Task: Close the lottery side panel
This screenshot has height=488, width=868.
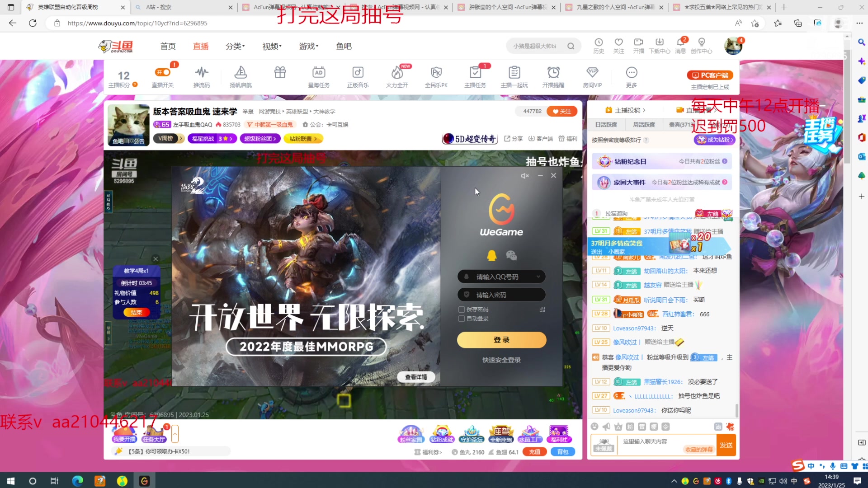Action: point(156,259)
